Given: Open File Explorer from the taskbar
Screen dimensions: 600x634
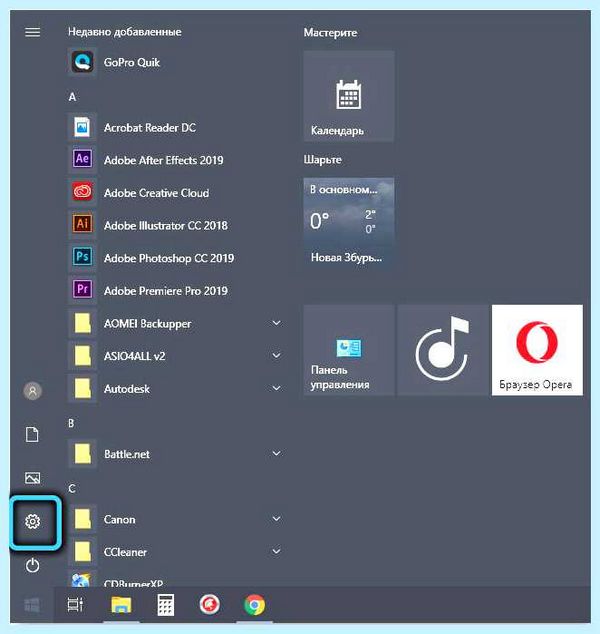Looking at the screenshot, I should coord(121,605).
